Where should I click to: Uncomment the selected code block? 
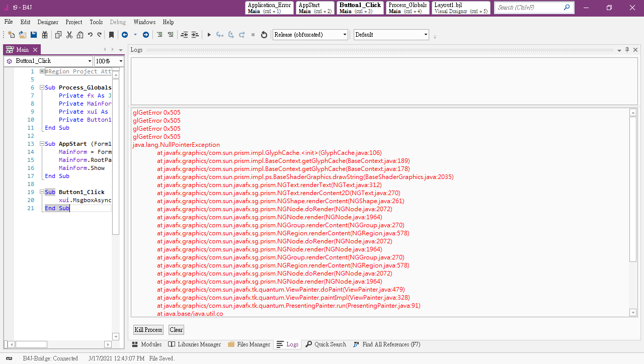[171, 35]
